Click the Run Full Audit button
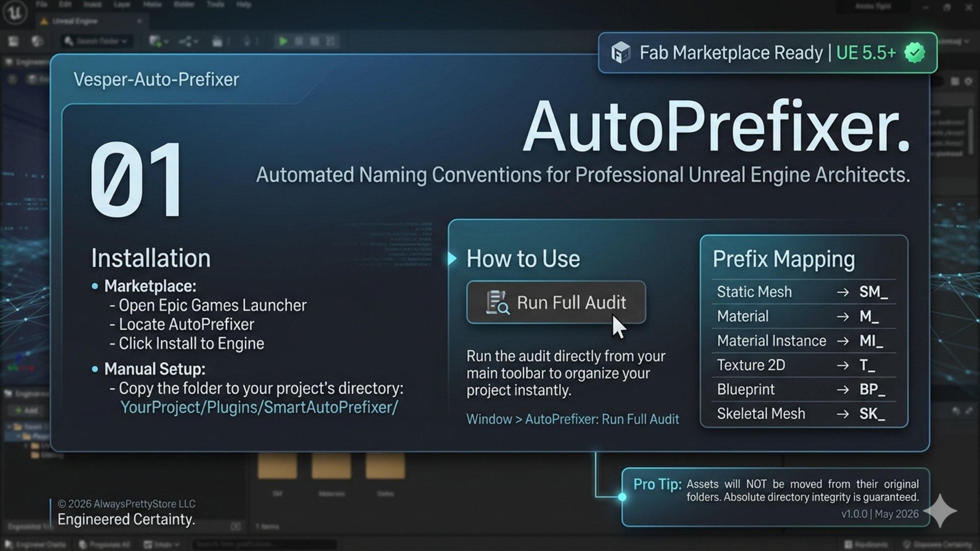Screen dimensions: 980x551 [556, 302]
